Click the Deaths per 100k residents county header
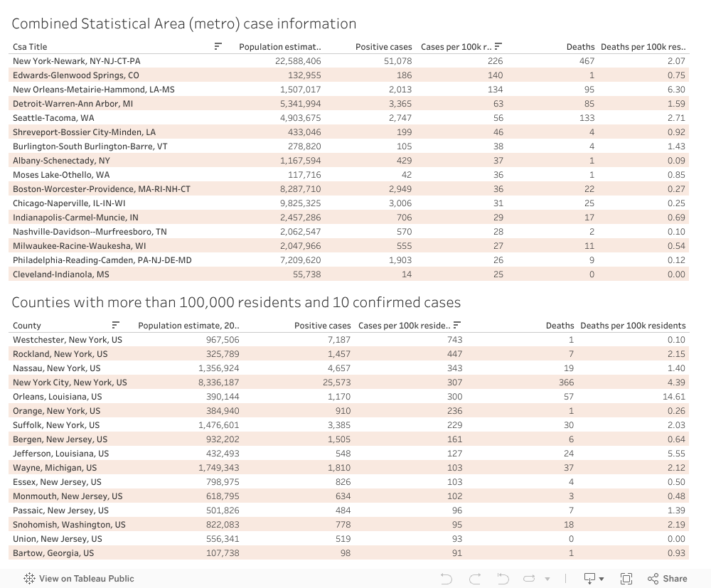The image size is (711, 588). (633, 326)
